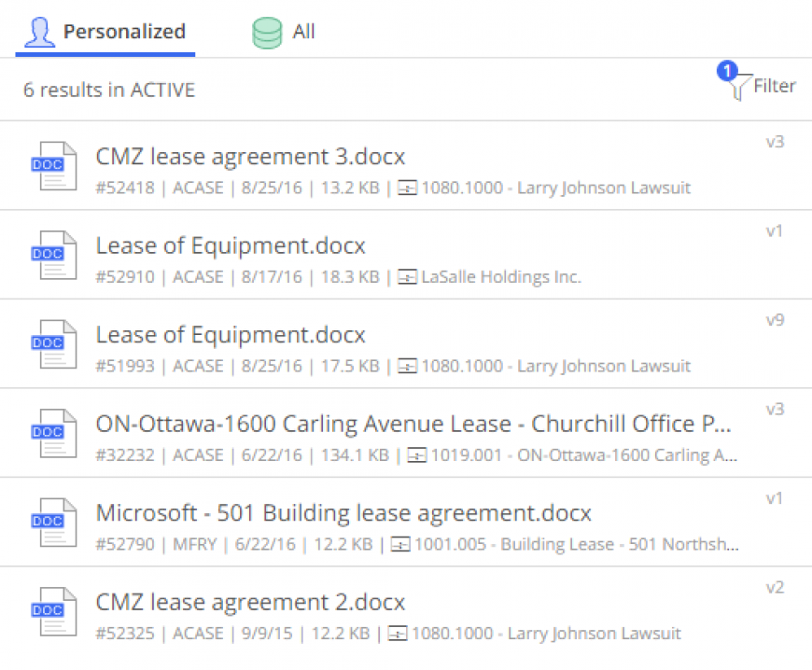This screenshot has height=670, width=812.
Task: Select v9 version label of Lease of Equipment
Action: tap(775, 320)
